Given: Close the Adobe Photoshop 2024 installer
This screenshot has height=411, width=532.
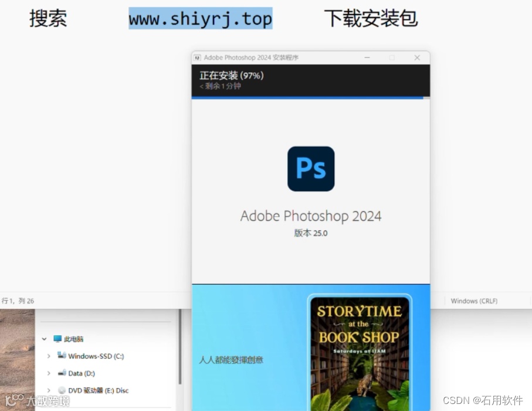Looking at the screenshot, I should point(417,58).
